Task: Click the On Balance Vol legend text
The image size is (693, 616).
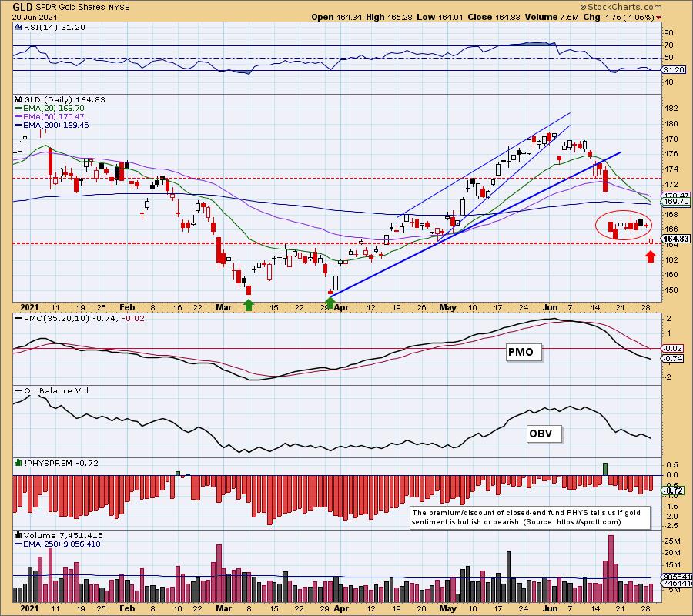Action: point(56,390)
